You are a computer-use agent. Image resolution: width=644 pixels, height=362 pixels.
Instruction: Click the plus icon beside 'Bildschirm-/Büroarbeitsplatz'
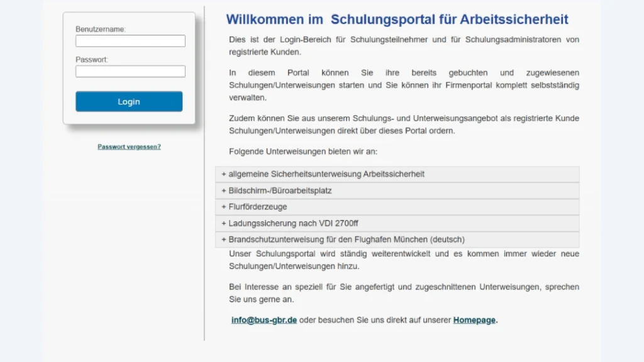click(223, 190)
